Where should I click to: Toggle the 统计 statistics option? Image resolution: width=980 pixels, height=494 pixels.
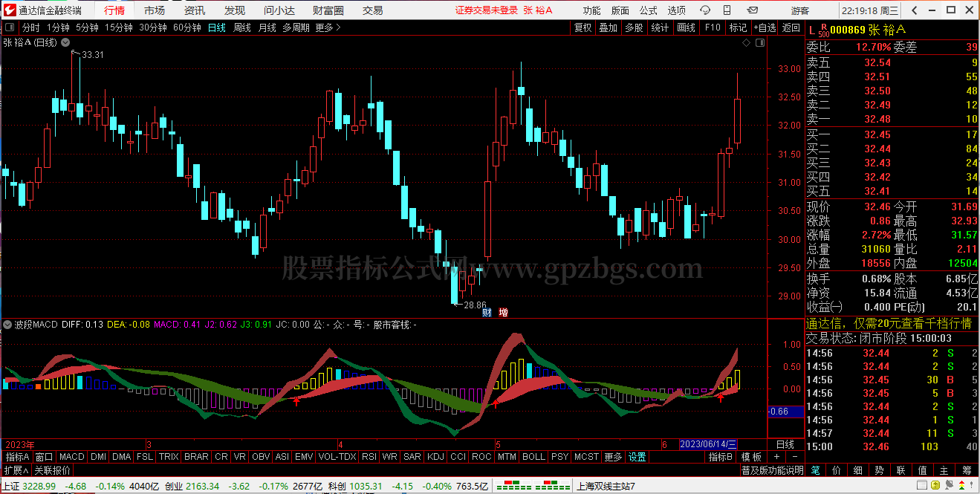pos(660,27)
